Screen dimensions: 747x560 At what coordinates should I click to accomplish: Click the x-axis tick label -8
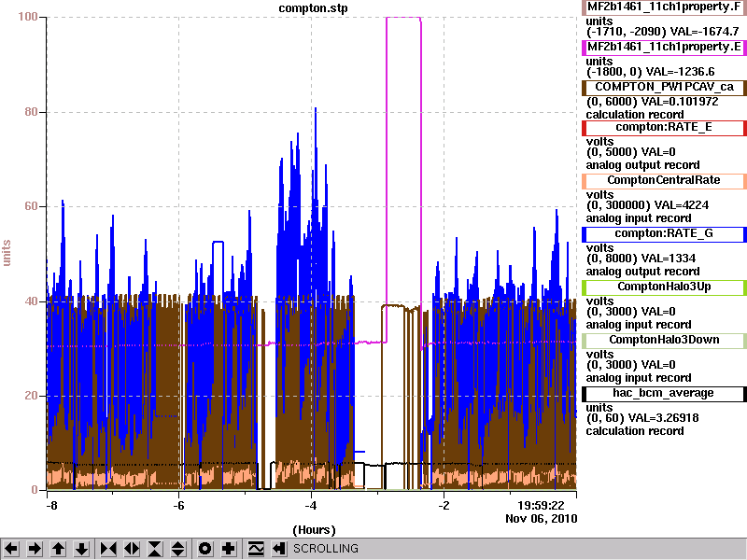tap(51, 505)
